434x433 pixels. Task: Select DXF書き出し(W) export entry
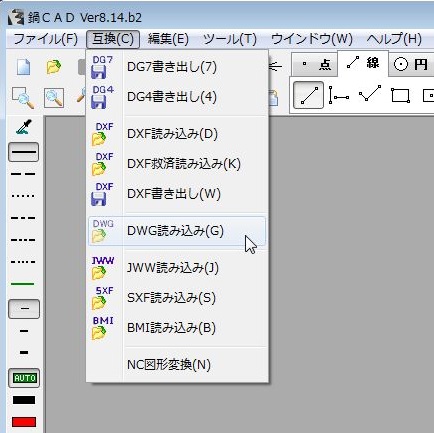pyautogui.click(x=177, y=194)
